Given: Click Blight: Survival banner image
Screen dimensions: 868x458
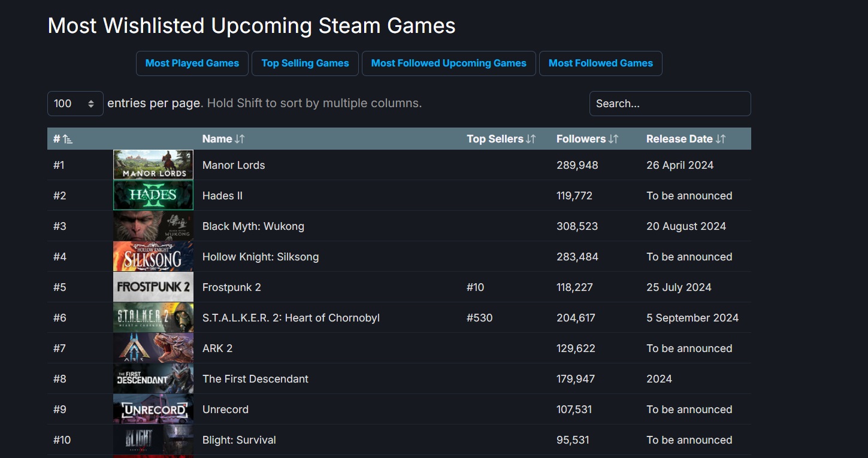Looking at the screenshot, I should click(153, 439).
